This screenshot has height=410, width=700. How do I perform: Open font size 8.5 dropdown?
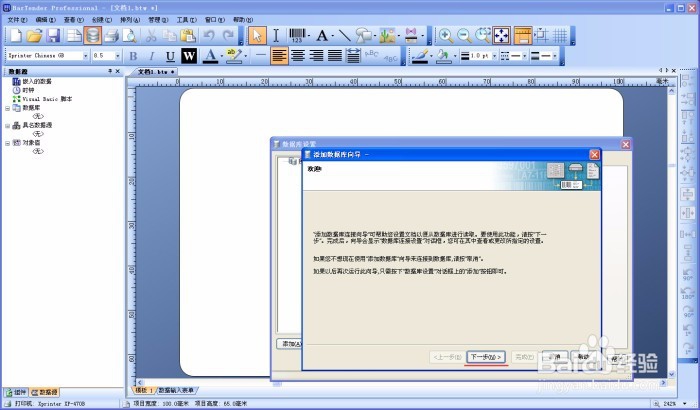click(118, 56)
